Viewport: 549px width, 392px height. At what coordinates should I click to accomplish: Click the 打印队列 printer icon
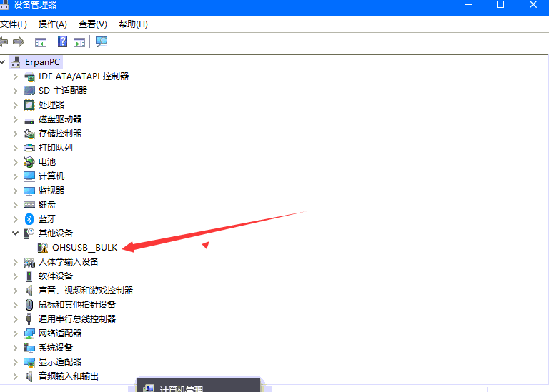(29, 148)
